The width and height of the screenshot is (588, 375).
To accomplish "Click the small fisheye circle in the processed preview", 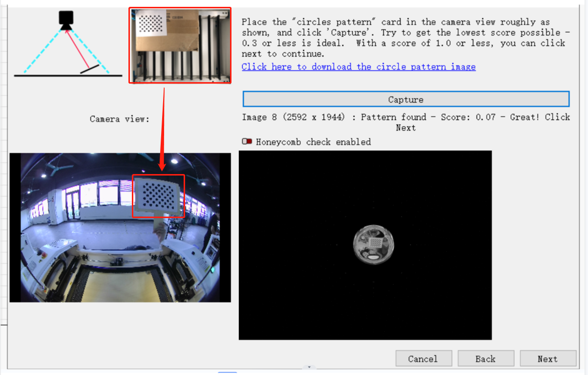I will (373, 244).
